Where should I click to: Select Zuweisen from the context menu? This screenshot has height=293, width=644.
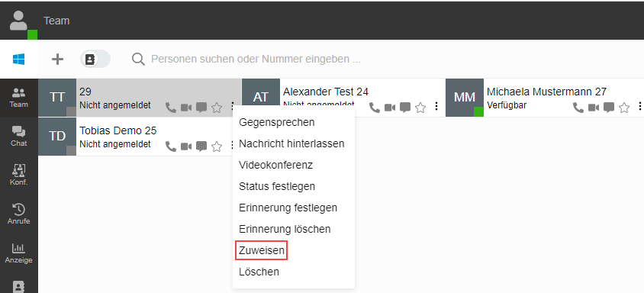coord(262,250)
